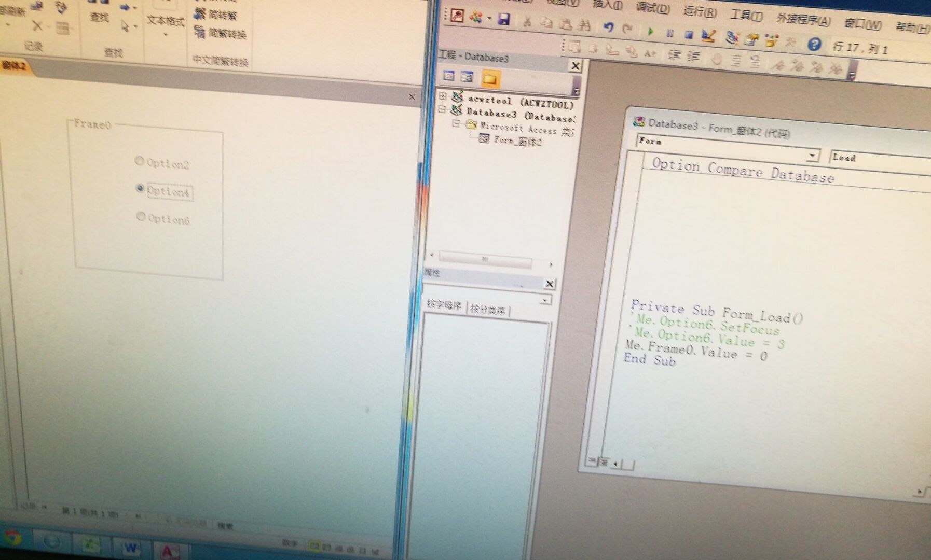931x560 pixels.
Task: Click the Redo arrow icon
Action: point(627,29)
